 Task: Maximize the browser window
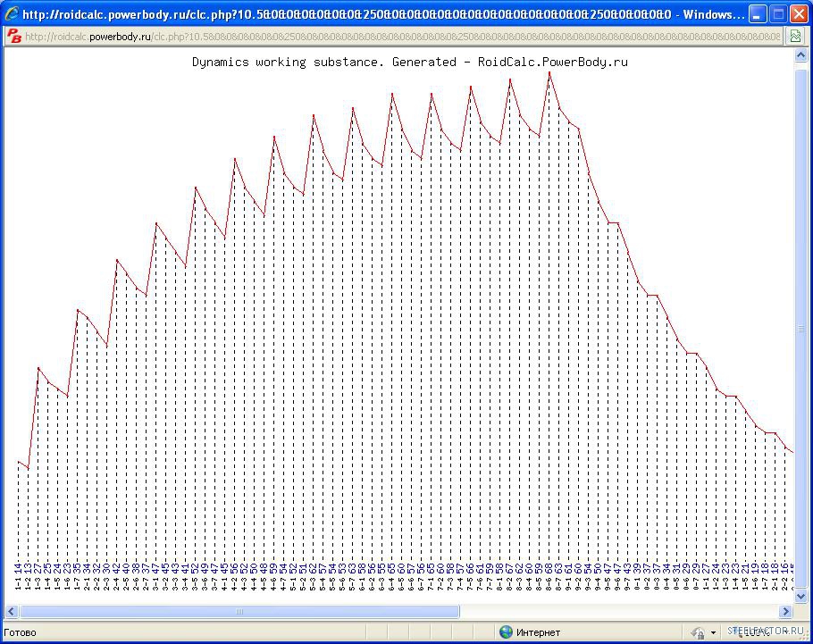tap(777, 14)
